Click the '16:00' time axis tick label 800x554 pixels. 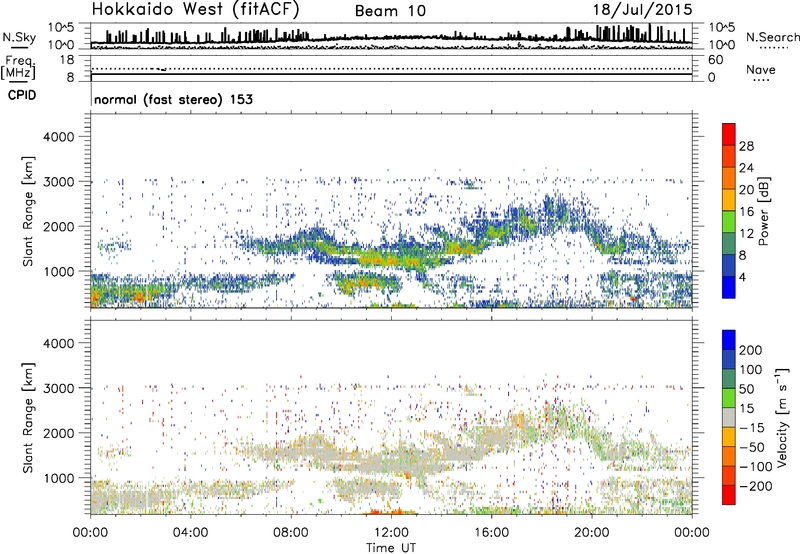point(491,533)
